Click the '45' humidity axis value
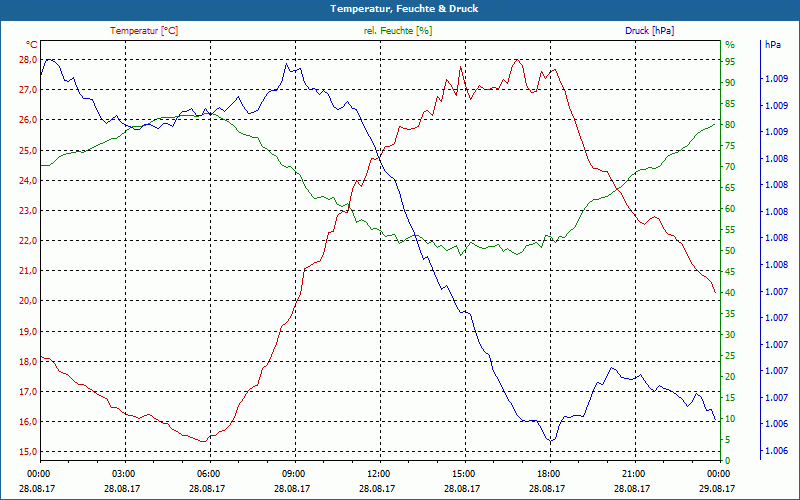The height and width of the screenshot is (500, 800). (x=730, y=272)
